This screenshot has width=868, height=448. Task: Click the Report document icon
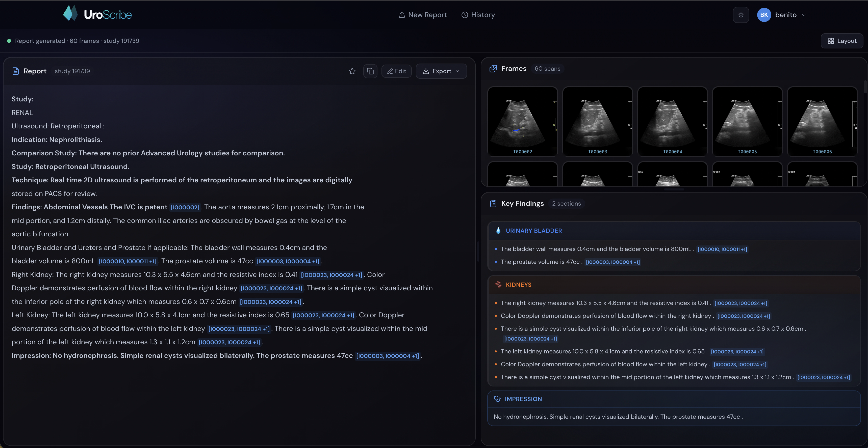pyautogui.click(x=15, y=71)
